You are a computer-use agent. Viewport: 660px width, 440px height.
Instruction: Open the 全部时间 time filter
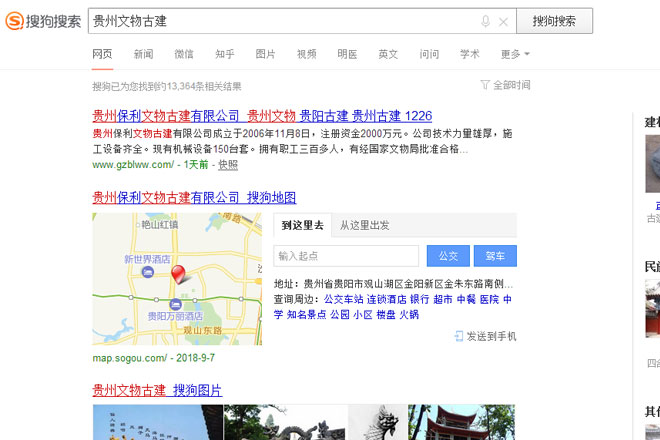tap(505, 85)
